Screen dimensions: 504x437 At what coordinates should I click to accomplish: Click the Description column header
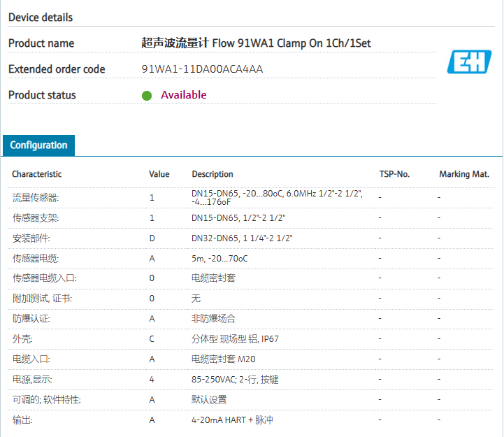[213, 174]
